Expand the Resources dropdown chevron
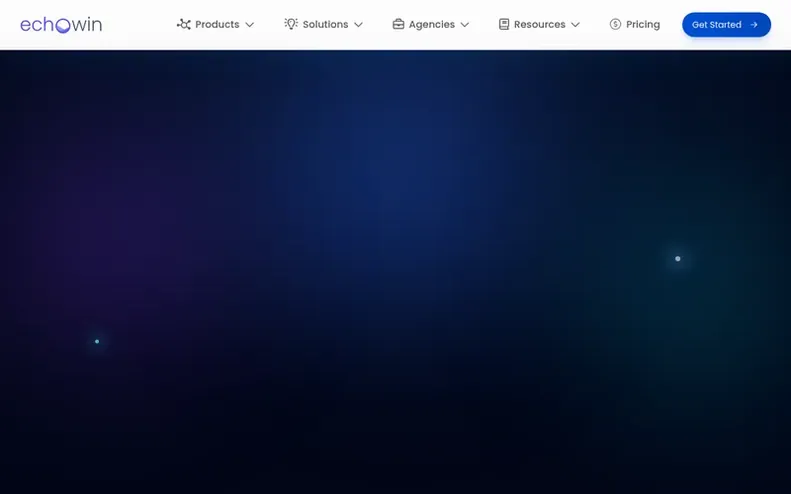791x494 pixels. pyautogui.click(x=575, y=25)
